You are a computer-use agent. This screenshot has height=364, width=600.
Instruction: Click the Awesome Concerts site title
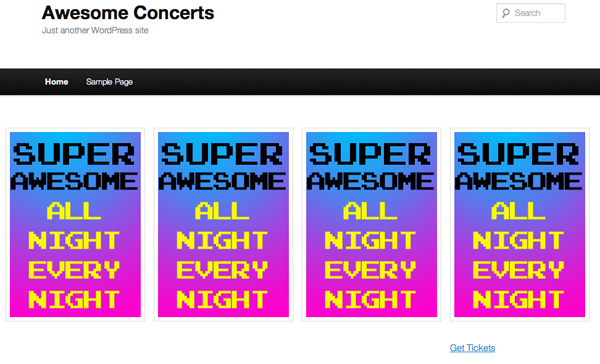(128, 13)
